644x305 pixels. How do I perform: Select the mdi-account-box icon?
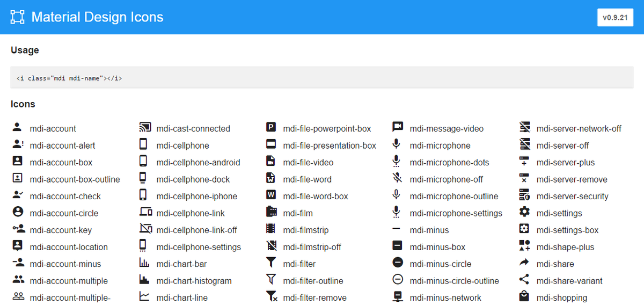(17, 161)
